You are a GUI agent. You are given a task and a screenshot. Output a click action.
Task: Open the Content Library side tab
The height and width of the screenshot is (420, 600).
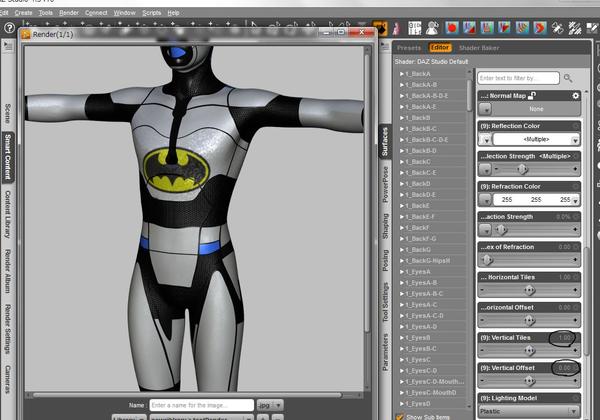(7, 215)
